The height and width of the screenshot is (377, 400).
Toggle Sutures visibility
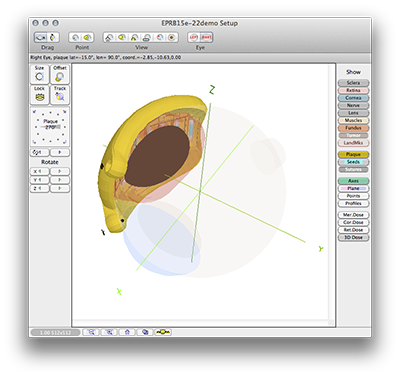[x=353, y=169]
